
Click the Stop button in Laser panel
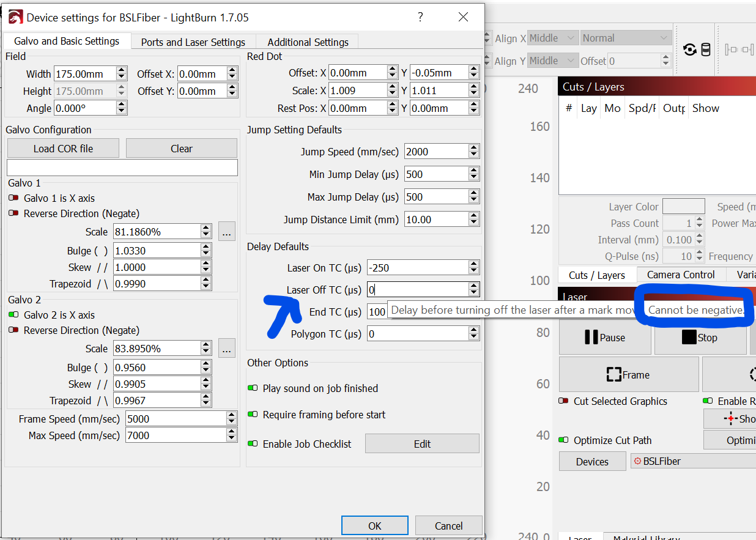700,338
